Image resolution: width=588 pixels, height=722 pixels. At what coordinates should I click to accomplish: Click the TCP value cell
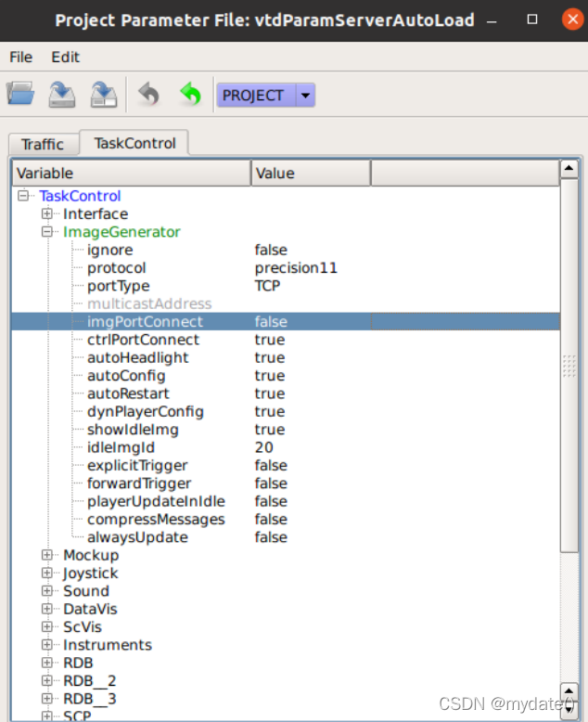click(x=267, y=286)
